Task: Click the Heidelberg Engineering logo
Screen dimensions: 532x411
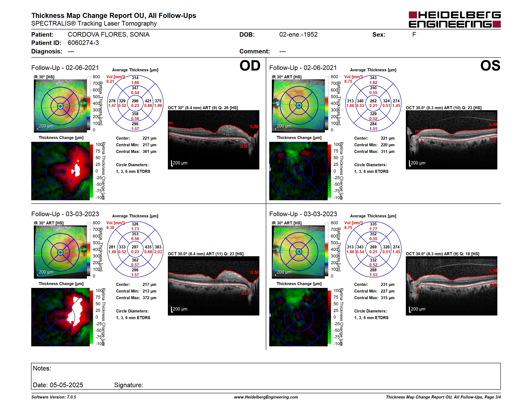Action: pos(455,20)
